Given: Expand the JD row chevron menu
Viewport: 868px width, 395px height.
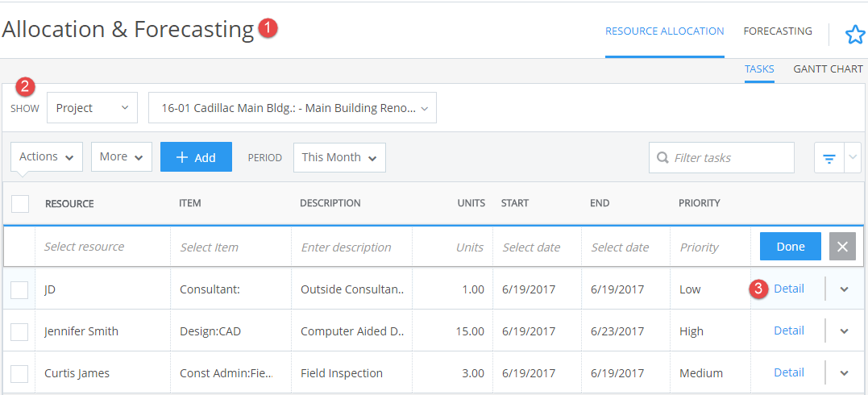Looking at the screenshot, I should click(844, 289).
